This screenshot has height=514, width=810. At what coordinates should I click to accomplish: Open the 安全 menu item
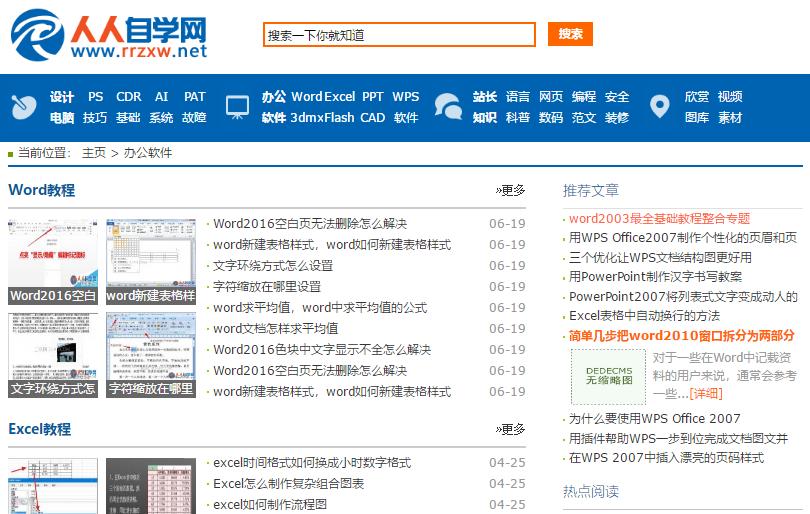coord(617,97)
